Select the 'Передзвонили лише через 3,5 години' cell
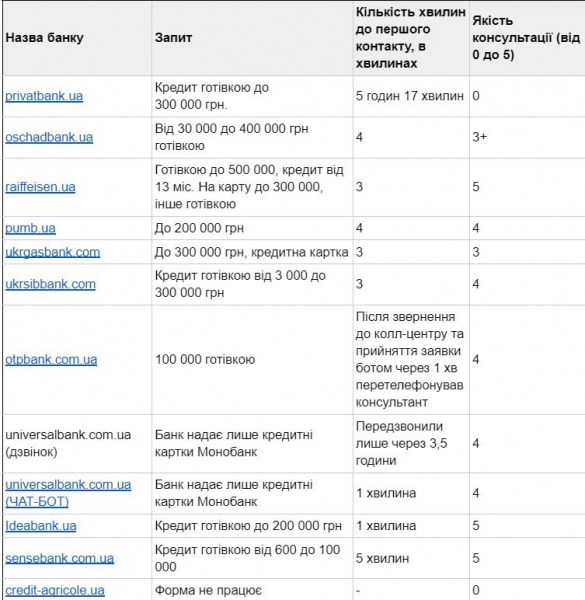585x600 pixels. (411, 443)
